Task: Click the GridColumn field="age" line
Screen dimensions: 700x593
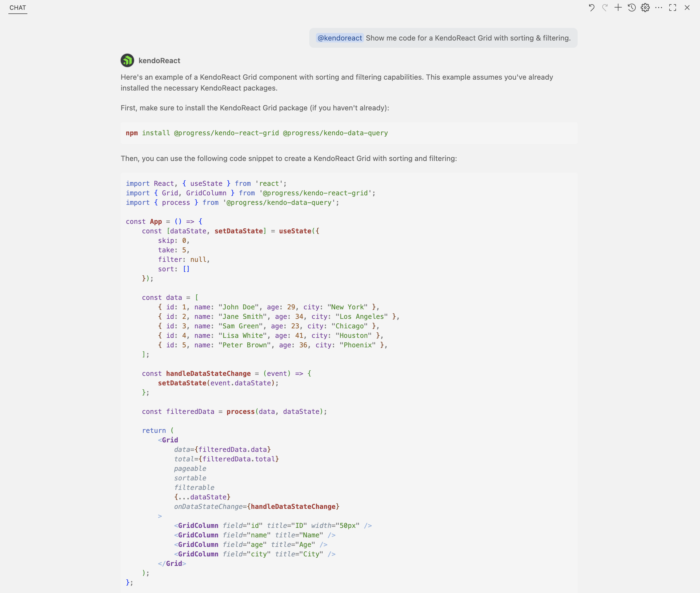Action: (x=251, y=545)
